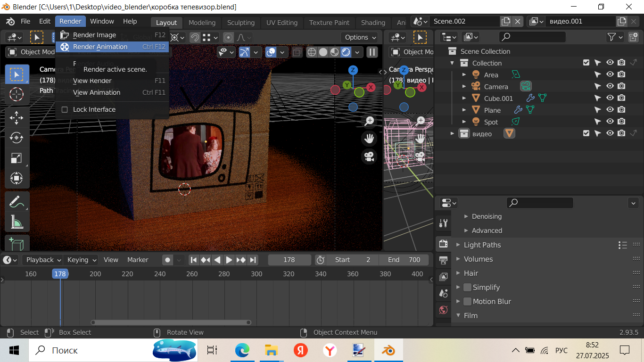Select the Rotate tool

tap(17, 138)
